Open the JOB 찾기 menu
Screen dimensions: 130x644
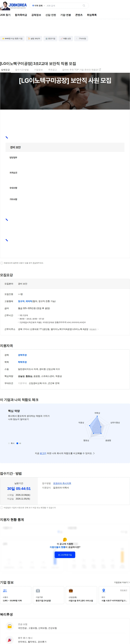(5, 15)
